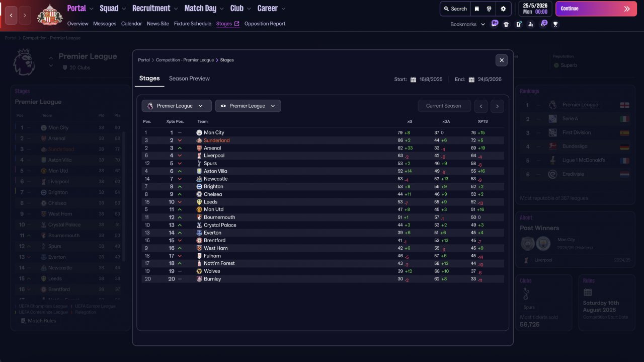
Task: Open the Messages submenu item
Action: point(105,24)
